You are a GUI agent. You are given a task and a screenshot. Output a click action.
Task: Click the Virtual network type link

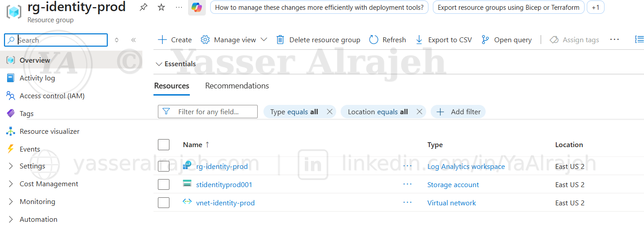pyautogui.click(x=452, y=203)
